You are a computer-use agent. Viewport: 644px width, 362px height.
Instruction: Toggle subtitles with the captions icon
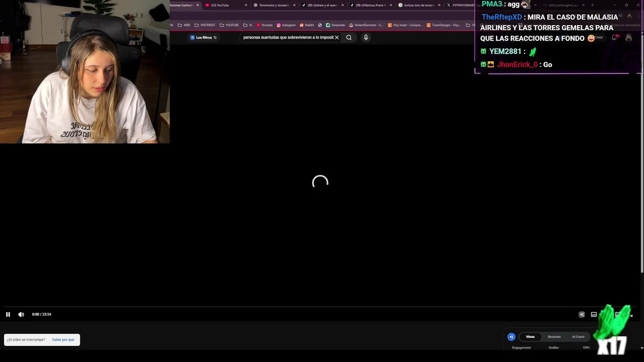click(x=594, y=315)
